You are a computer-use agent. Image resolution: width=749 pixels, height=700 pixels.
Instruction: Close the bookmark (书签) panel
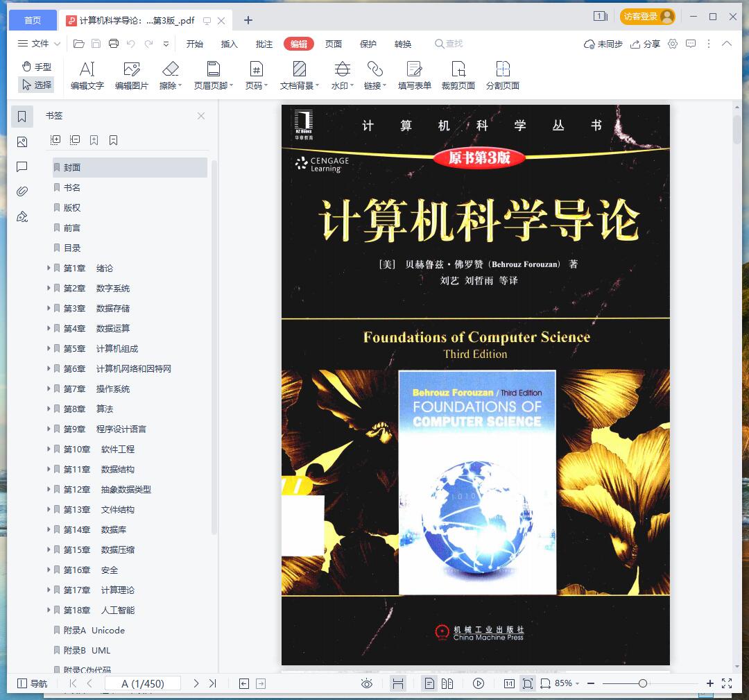click(201, 116)
